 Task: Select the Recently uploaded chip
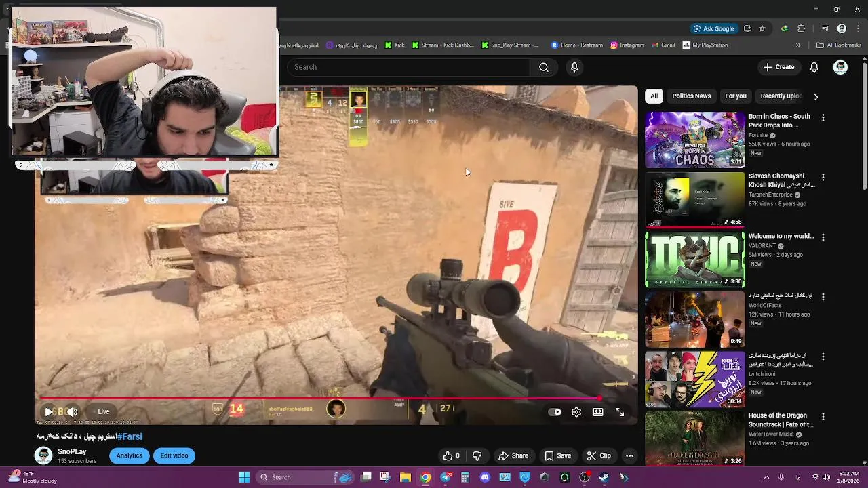pyautogui.click(x=781, y=96)
